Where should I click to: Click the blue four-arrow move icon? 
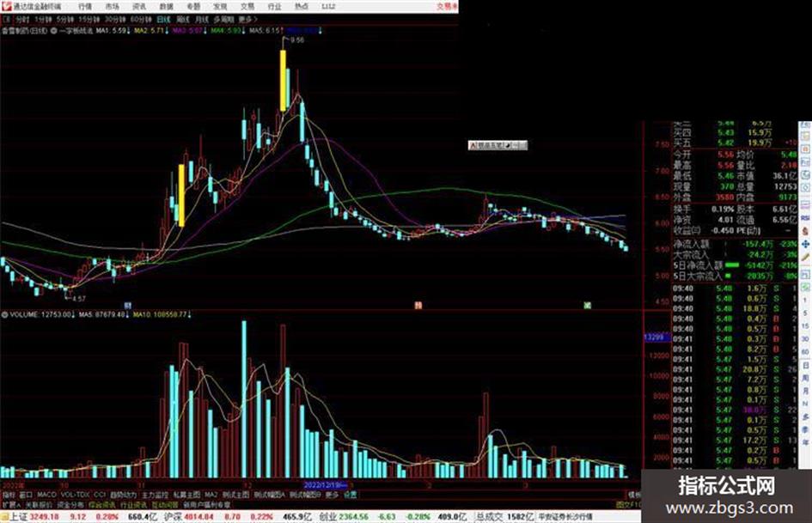805,244
